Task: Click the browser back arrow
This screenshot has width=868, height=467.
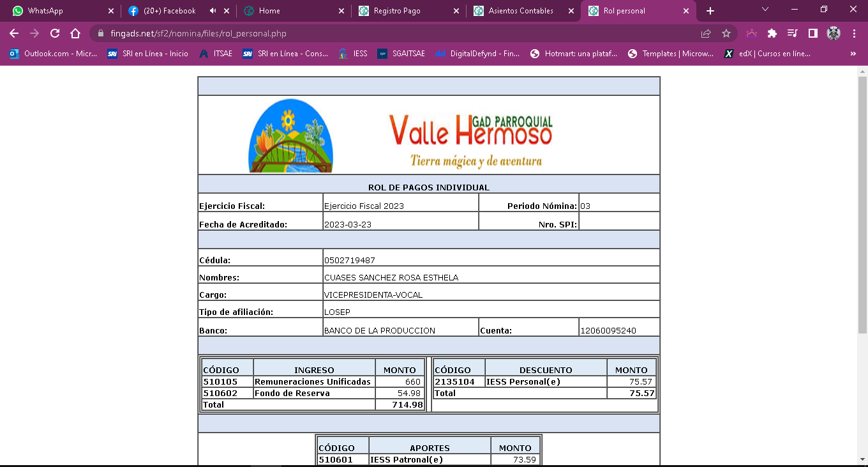Action: pos(14,33)
